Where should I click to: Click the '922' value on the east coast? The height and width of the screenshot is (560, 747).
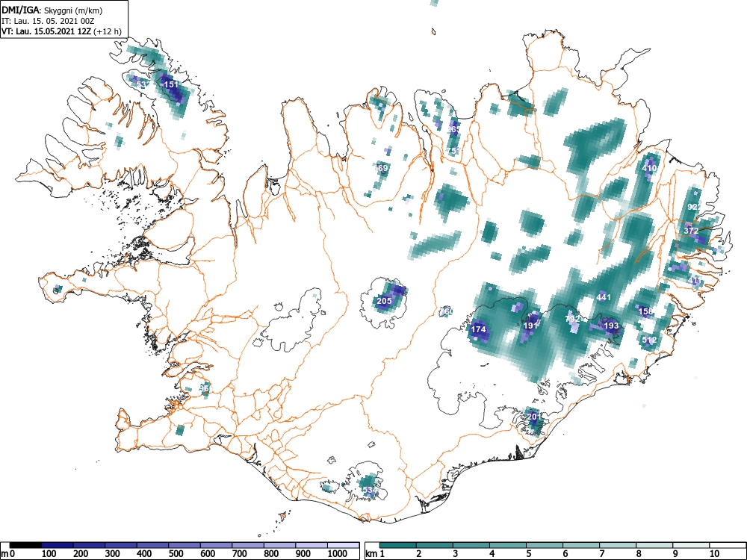tap(695, 207)
